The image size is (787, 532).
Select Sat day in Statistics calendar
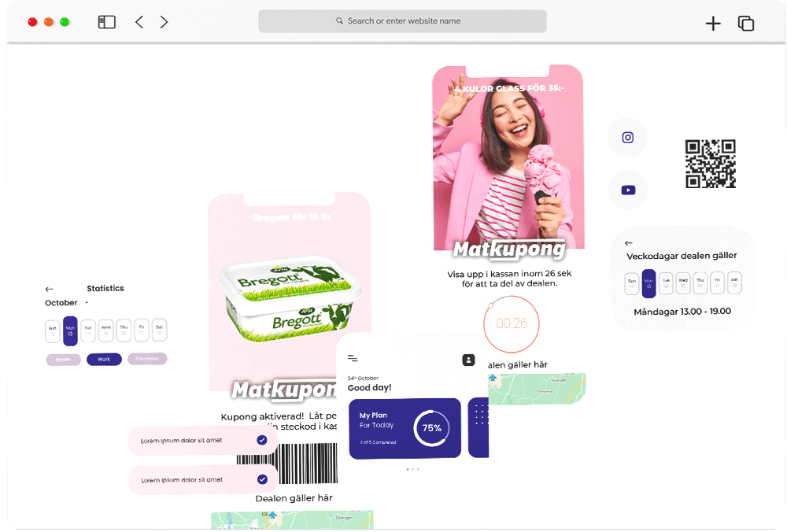pos(159,330)
